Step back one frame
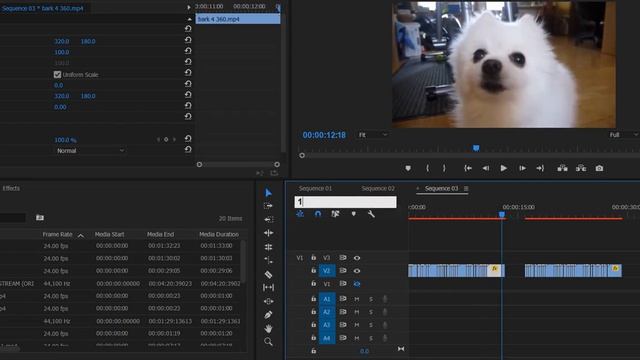 [x=485, y=168]
